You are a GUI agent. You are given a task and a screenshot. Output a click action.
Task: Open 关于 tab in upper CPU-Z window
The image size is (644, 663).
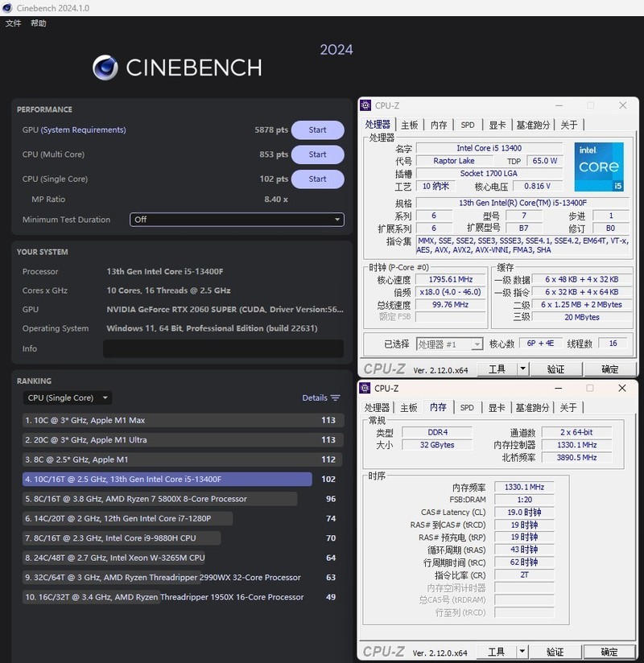click(569, 126)
